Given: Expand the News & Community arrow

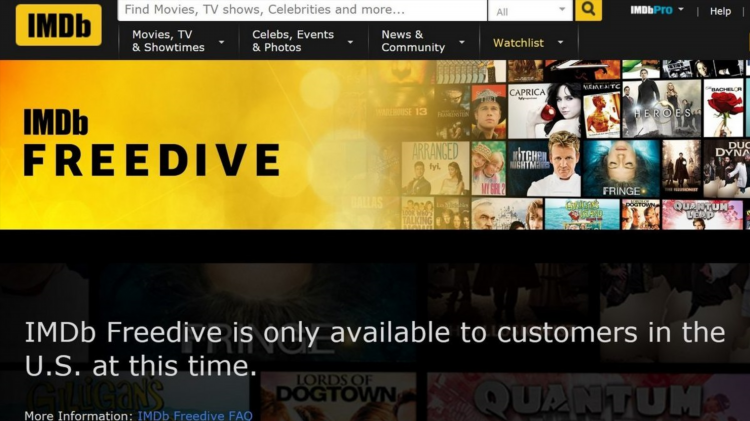Looking at the screenshot, I should coord(462,42).
